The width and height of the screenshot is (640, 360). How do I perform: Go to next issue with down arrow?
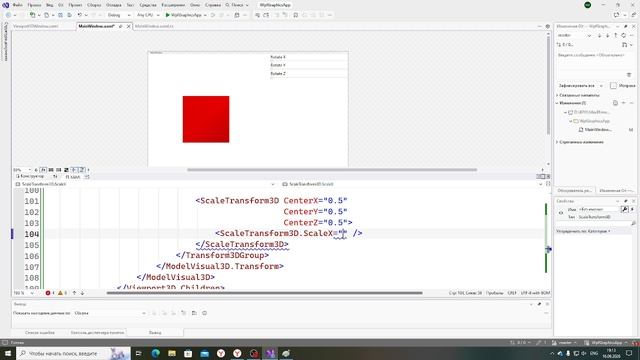coord(82,293)
